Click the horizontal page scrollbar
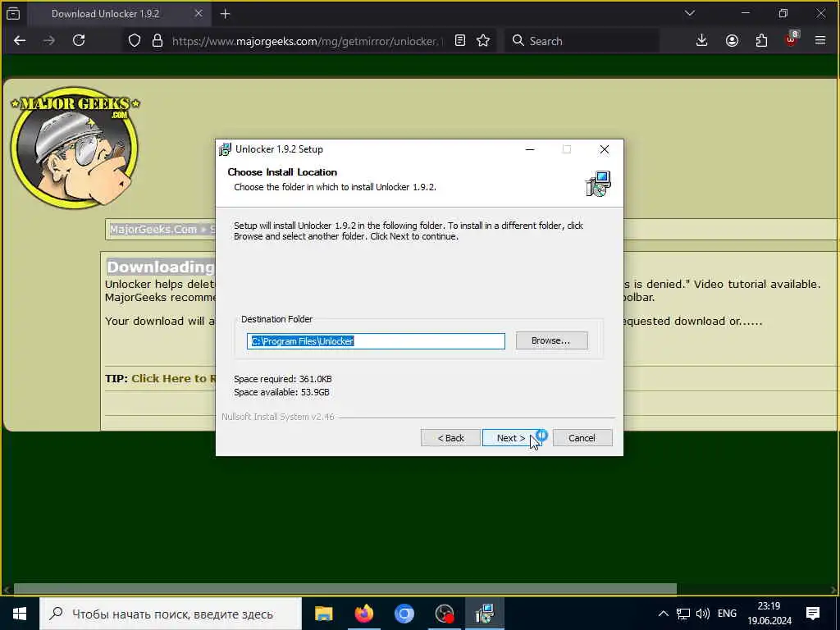Image resolution: width=840 pixels, height=630 pixels. (x=345, y=589)
